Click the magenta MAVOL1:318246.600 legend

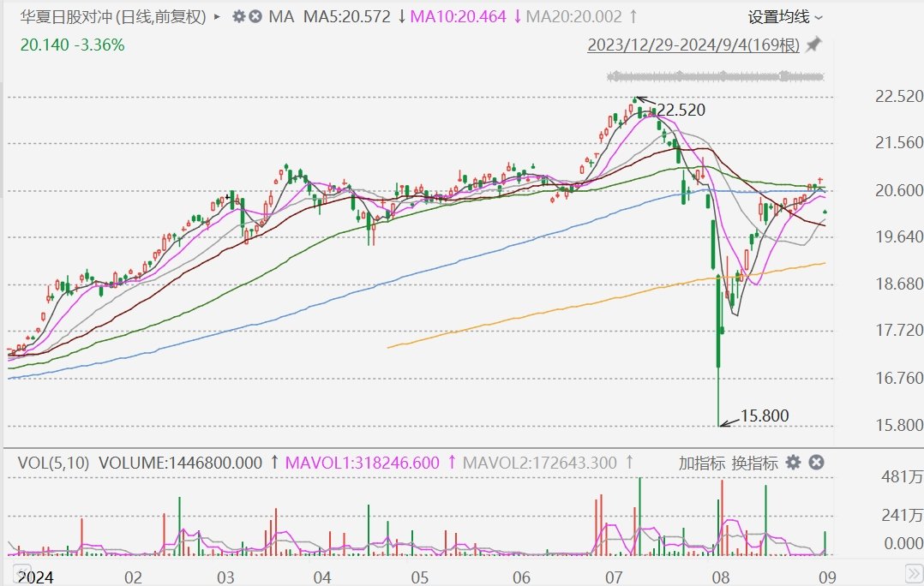362,463
